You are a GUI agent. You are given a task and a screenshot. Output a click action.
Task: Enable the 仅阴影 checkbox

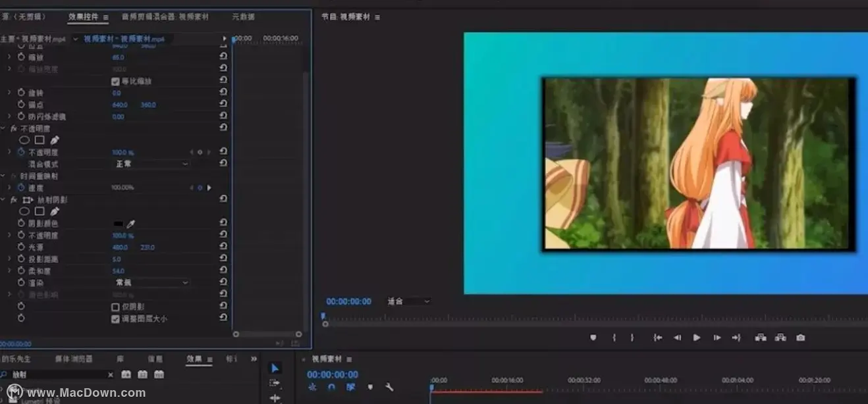(x=115, y=307)
